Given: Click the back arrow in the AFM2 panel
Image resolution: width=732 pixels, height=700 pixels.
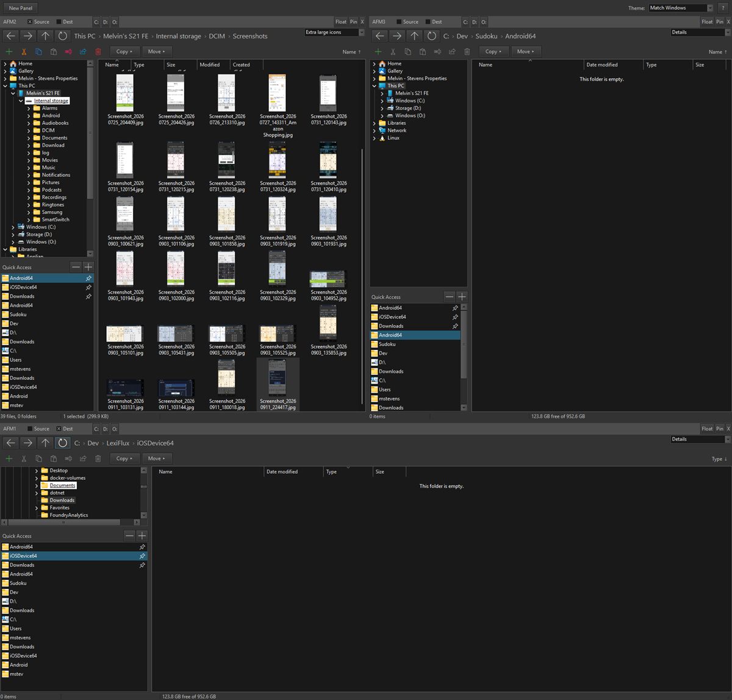Looking at the screenshot, I should 10,36.
